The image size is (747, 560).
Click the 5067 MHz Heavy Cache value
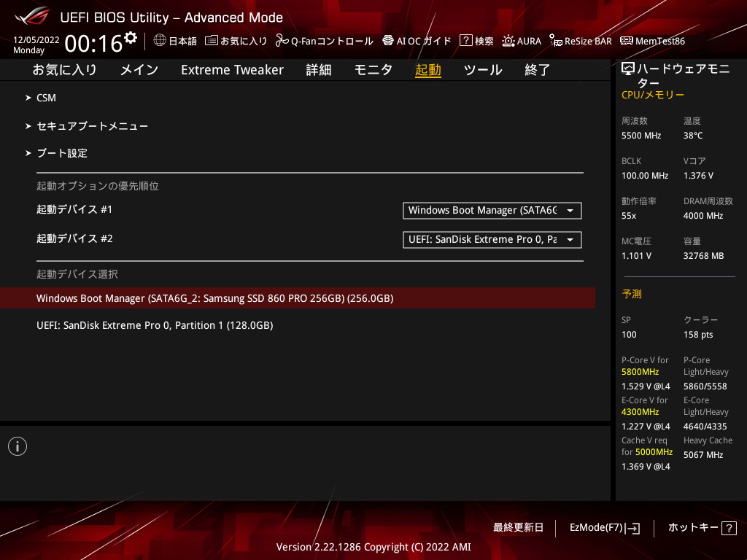[x=703, y=455]
